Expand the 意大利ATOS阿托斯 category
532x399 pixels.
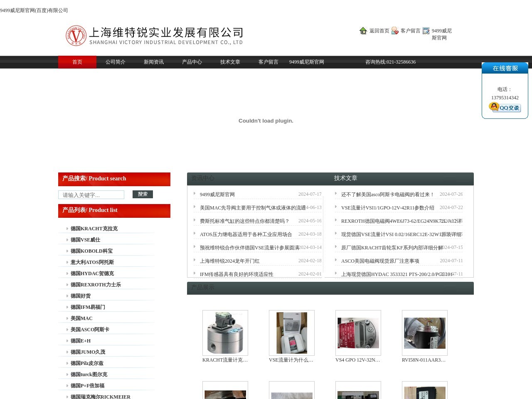pos(92,262)
